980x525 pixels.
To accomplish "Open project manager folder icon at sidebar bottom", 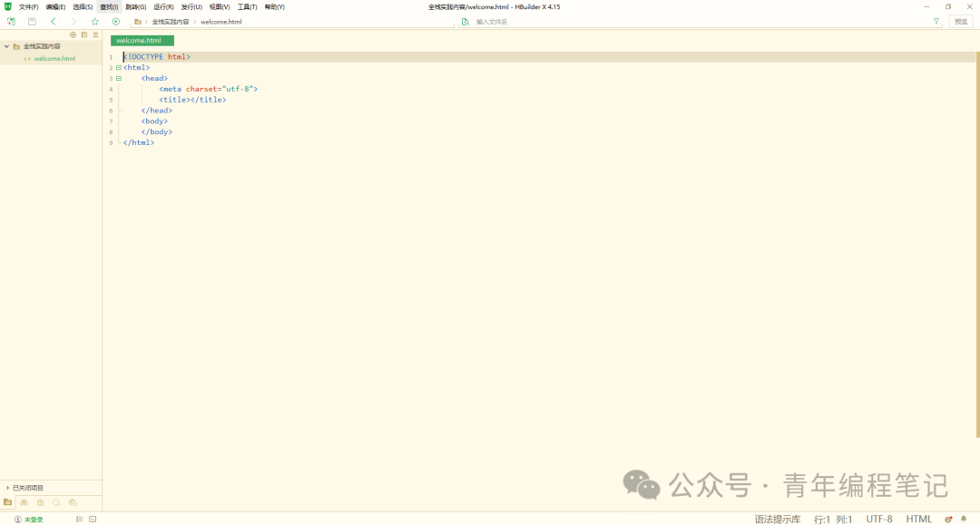I will (x=7, y=502).
